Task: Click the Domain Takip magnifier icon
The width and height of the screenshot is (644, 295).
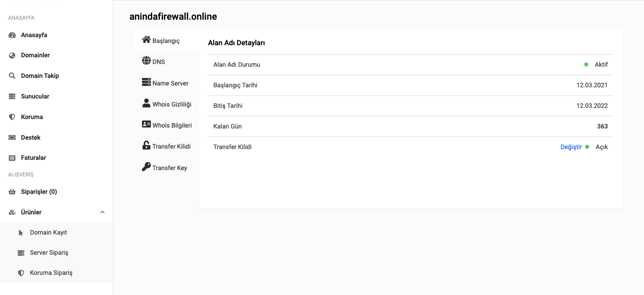Action: coord(12,76)
